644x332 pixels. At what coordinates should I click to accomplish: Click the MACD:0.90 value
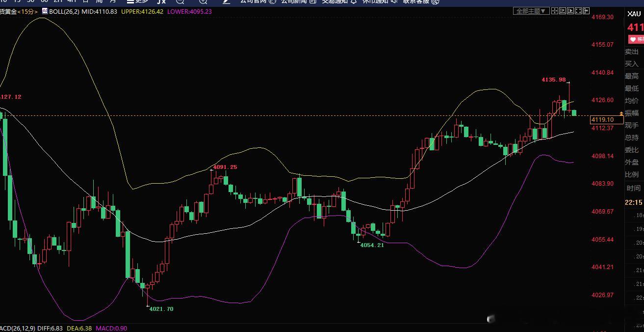tap(111, 328)
